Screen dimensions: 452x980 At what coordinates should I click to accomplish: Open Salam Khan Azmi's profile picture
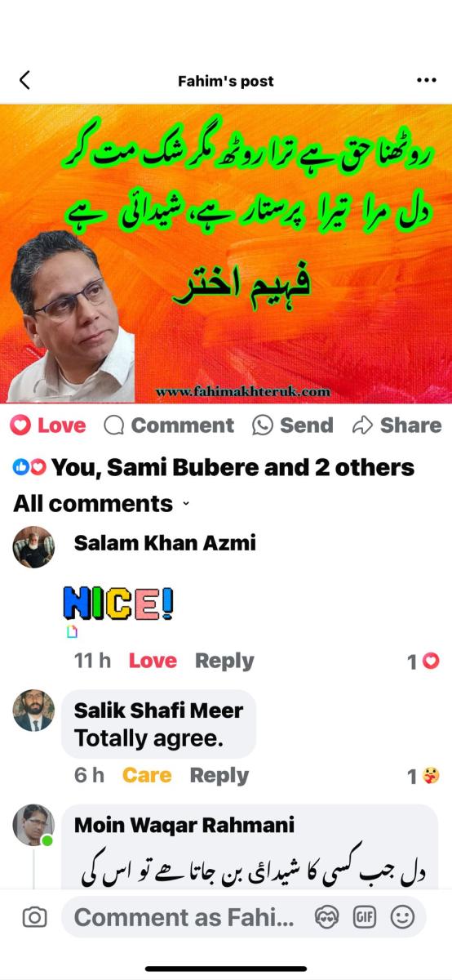click(x=33, y=546)
